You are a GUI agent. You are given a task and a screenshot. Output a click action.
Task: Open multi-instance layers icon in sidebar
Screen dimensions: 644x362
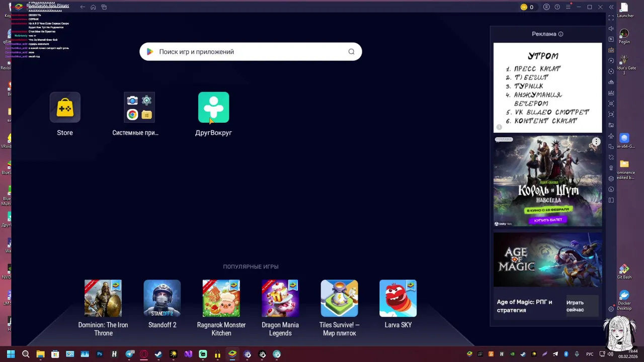pyautogui.click(x=611, y=178)
